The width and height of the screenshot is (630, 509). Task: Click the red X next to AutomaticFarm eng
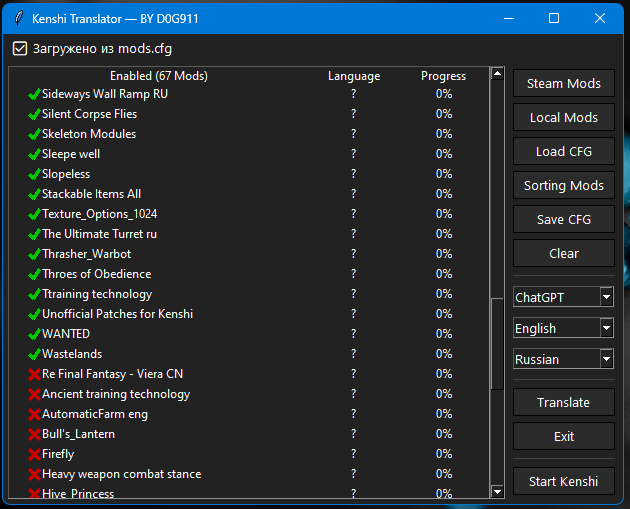coord(34,414)
